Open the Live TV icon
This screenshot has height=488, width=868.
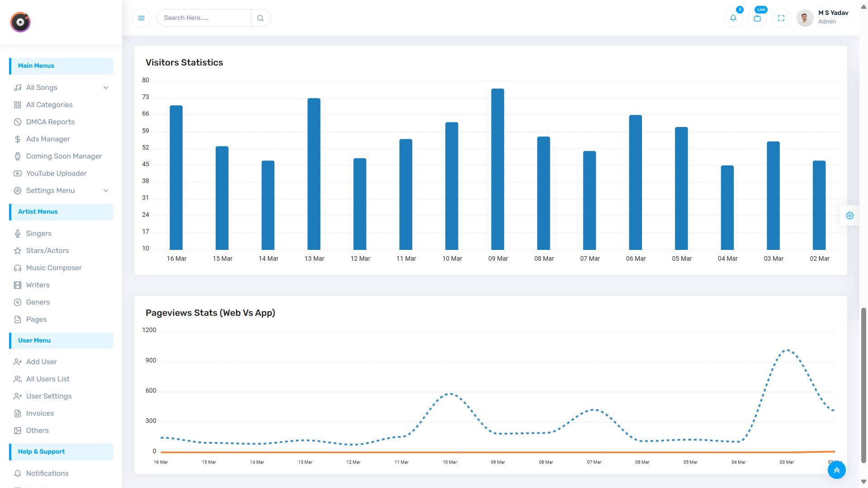(x=757, y=19)
